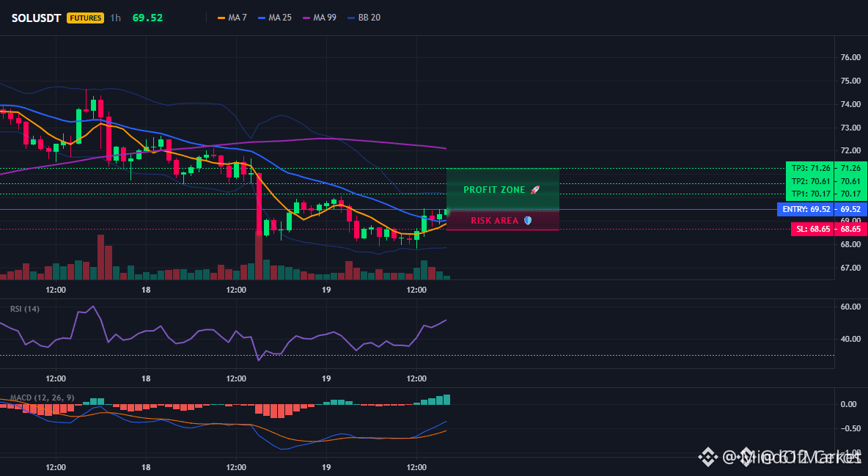Click the 73.00 price axis label

[850, 128]
